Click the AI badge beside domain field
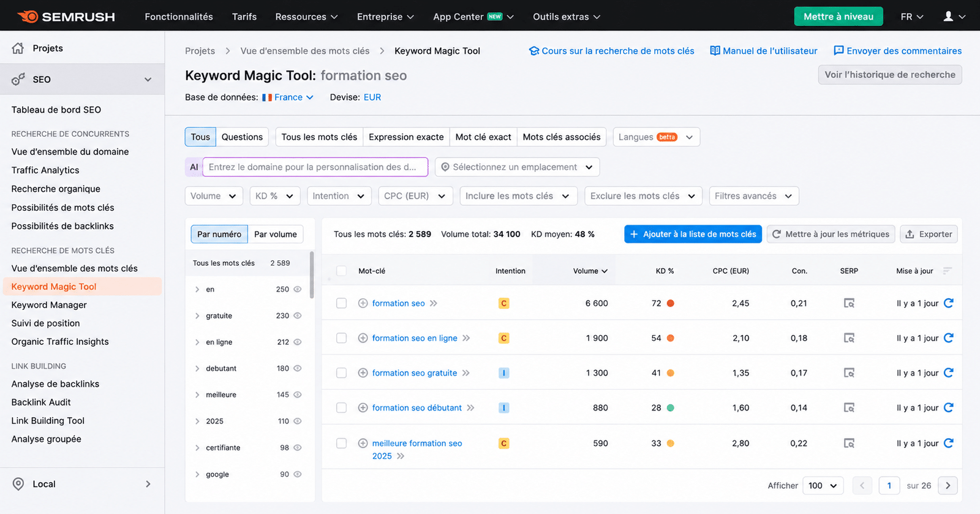Viewport: 980px width, 514px height. click(194, 167)
